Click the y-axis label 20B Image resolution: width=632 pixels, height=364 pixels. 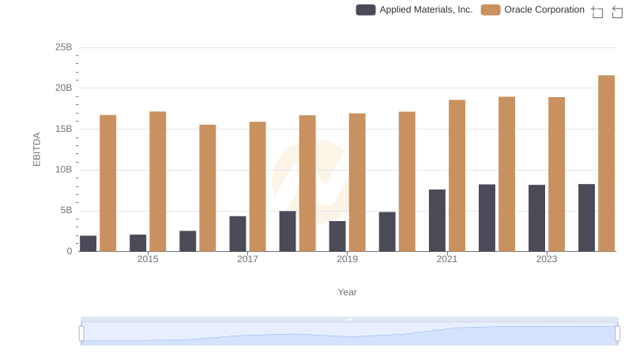64,88
